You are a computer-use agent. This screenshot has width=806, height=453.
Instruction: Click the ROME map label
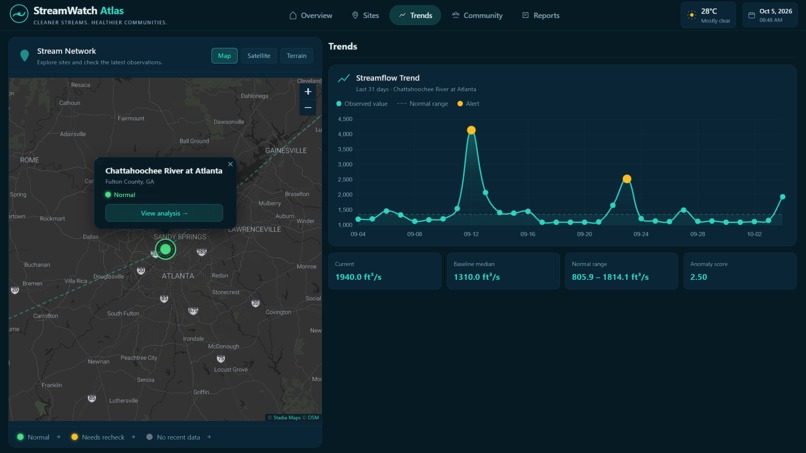[29, 160]
